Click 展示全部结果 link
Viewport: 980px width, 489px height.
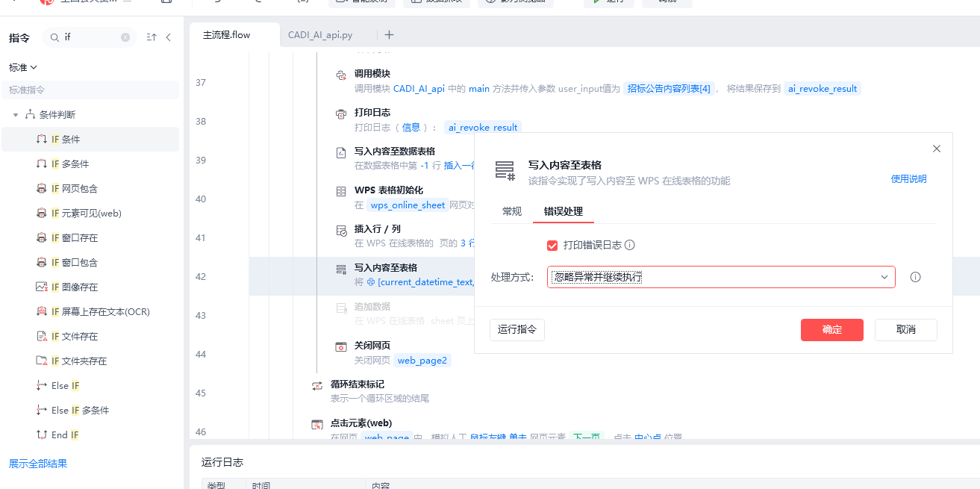(38, 464)
